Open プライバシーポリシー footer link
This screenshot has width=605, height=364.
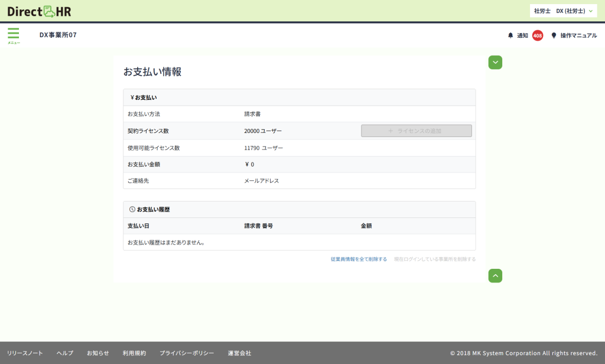point(187,353)
